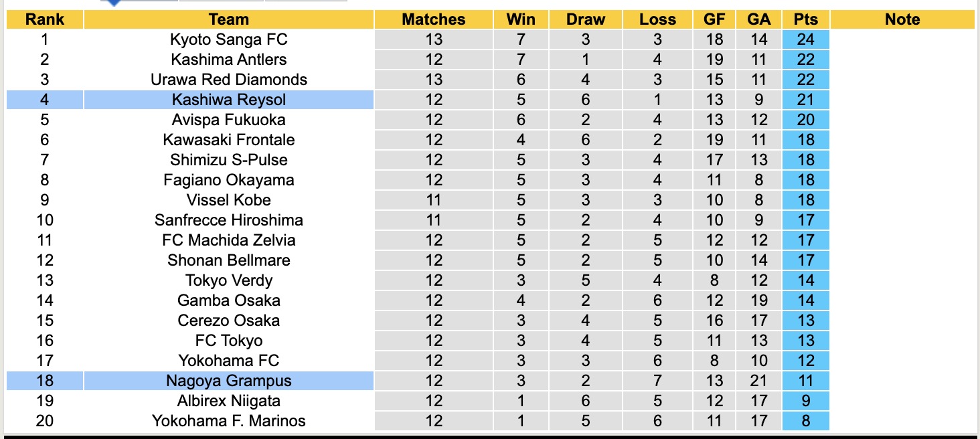Open the Kyoto Sanga FC team link
The height and width of the screenshot is (439, 980).
228,39
